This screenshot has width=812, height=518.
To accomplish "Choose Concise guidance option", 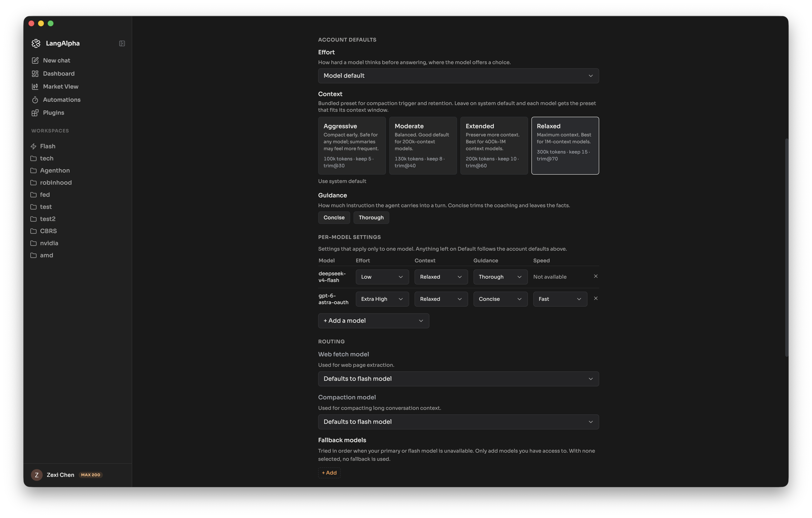I will (x=334, y=218).
